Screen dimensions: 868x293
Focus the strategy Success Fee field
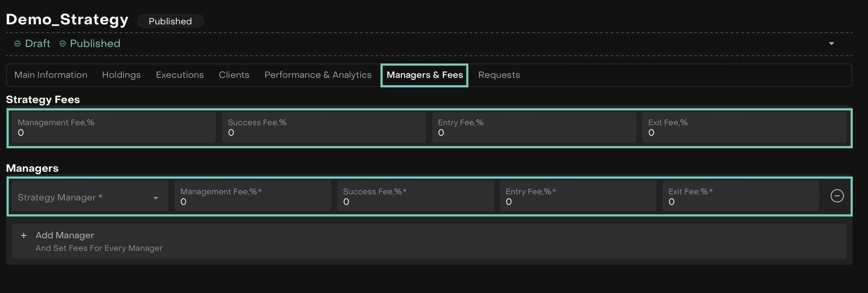click(x=323, y=128)
